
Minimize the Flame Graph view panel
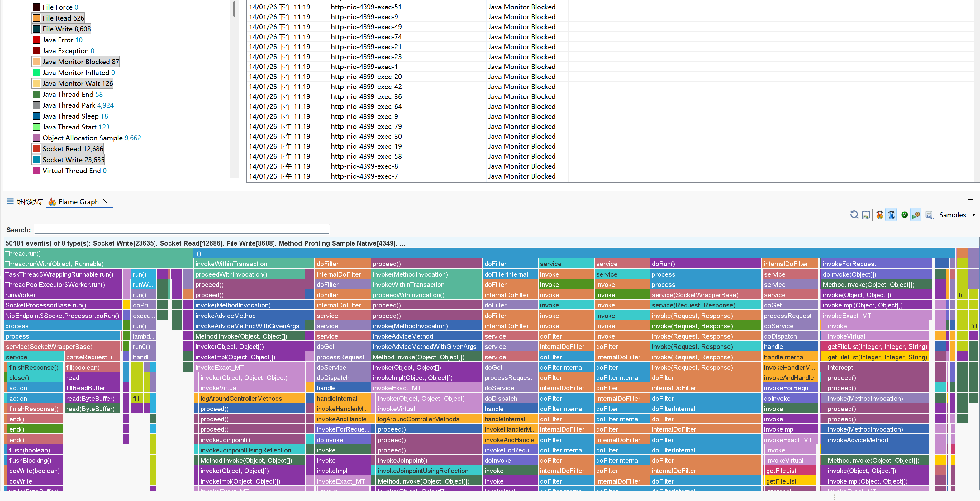[970, 199]
